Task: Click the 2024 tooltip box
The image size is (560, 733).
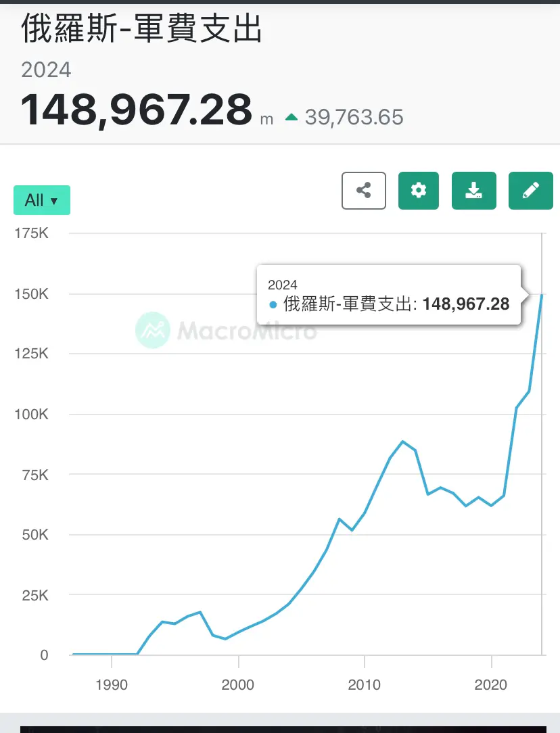Action: (x=389, y=295)
